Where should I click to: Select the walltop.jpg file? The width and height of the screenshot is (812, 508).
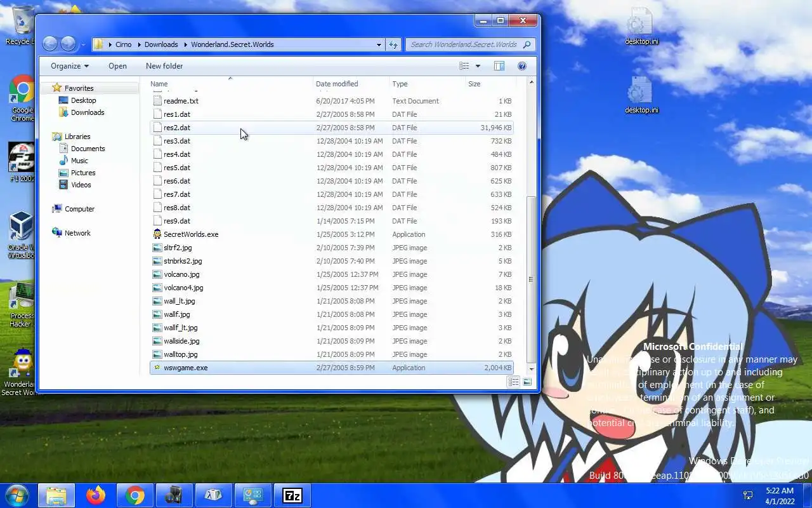pos(331,354)
